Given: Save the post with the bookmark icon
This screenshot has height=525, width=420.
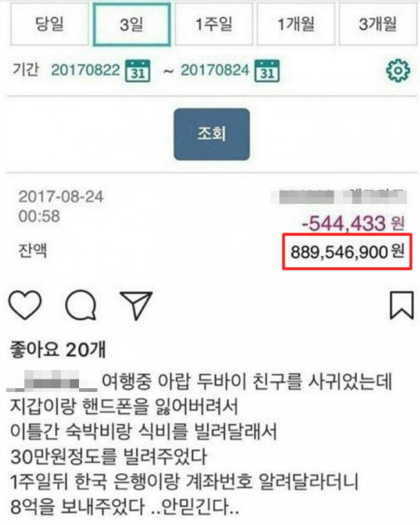Looking at the screenshot, I should coord(402,305).
